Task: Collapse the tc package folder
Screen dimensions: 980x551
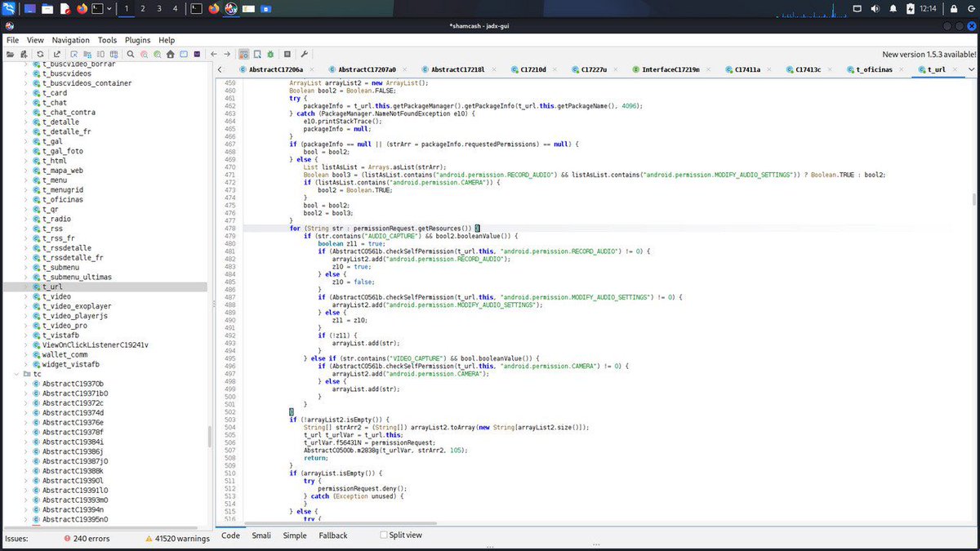Action: pyautogui.click(x=16, y=374)
